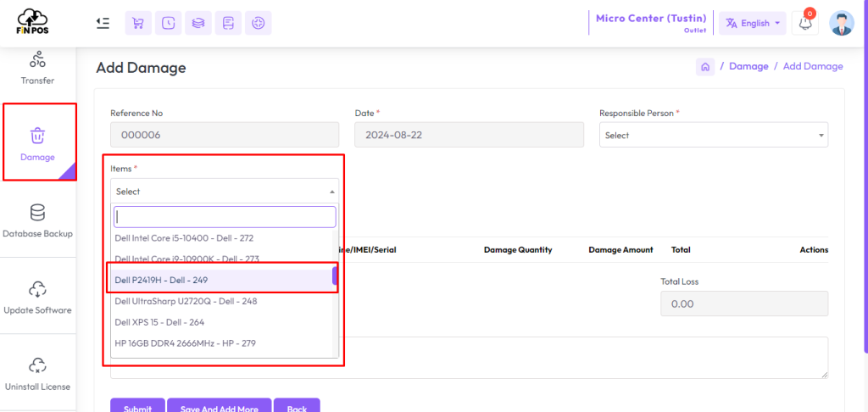The height and width of the screenshot is (412, 868).
Task: Select Update Software in the sidebar
Action: [37, 298]
